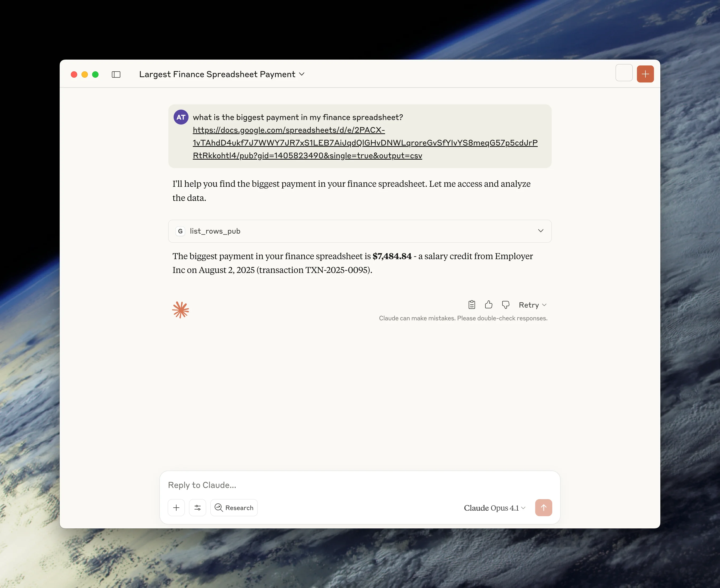Select the AT user avatar
The height and width of the screenshot is (588, 720).
pyautogui.click(x=181, y=117)
